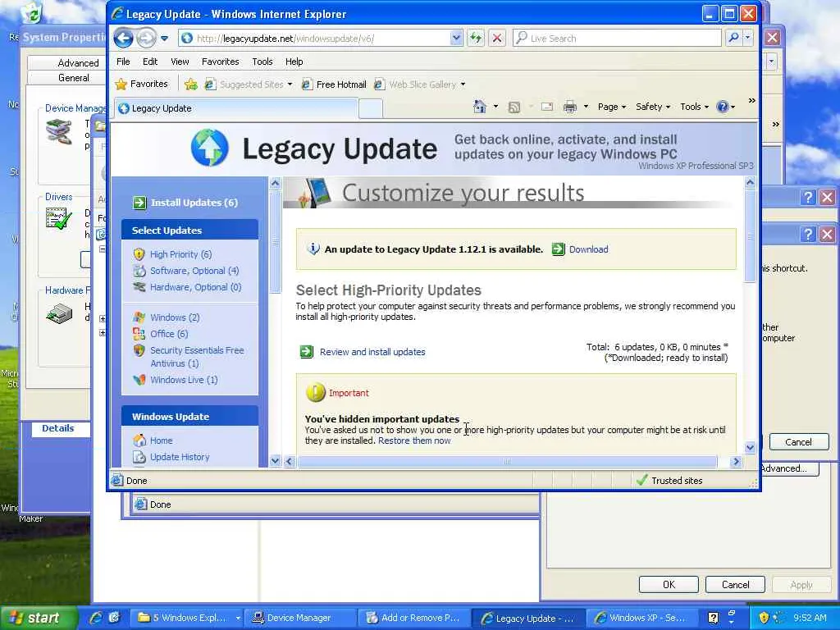Open the Favorites menu in menu bar

tap(220, 62)
